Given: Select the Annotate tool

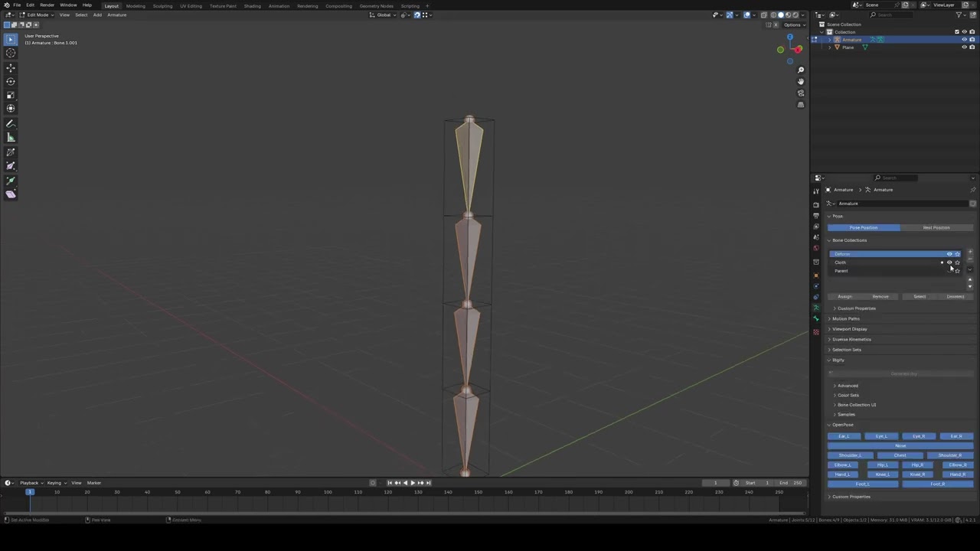Looking at the screenshot, I should tap(11, 124).
